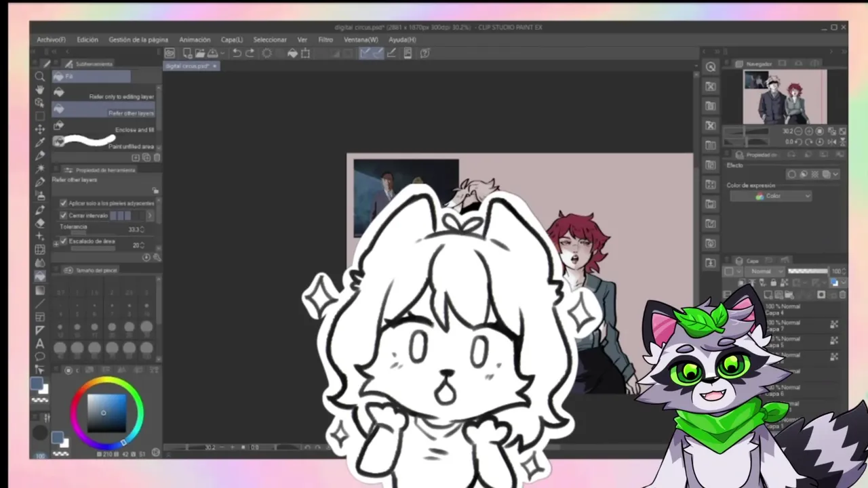868x488 pixels.
Task: Click the Transform scale toolbar icon
Action: click(306, 53)
